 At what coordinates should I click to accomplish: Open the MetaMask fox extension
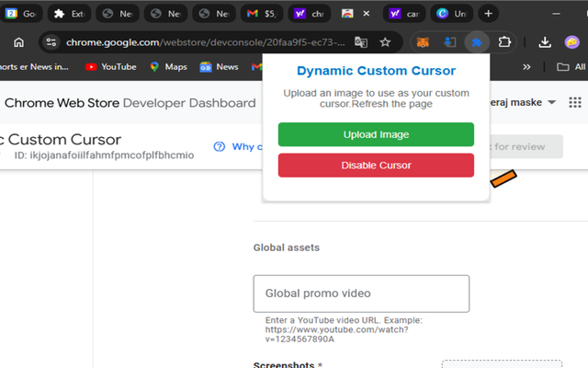click(x=423, y=42)
